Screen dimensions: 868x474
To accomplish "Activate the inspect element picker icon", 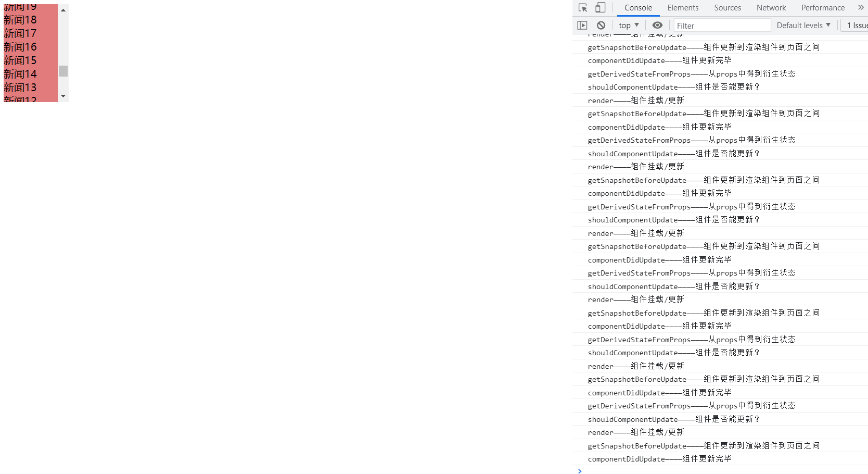I will [583, 8].
